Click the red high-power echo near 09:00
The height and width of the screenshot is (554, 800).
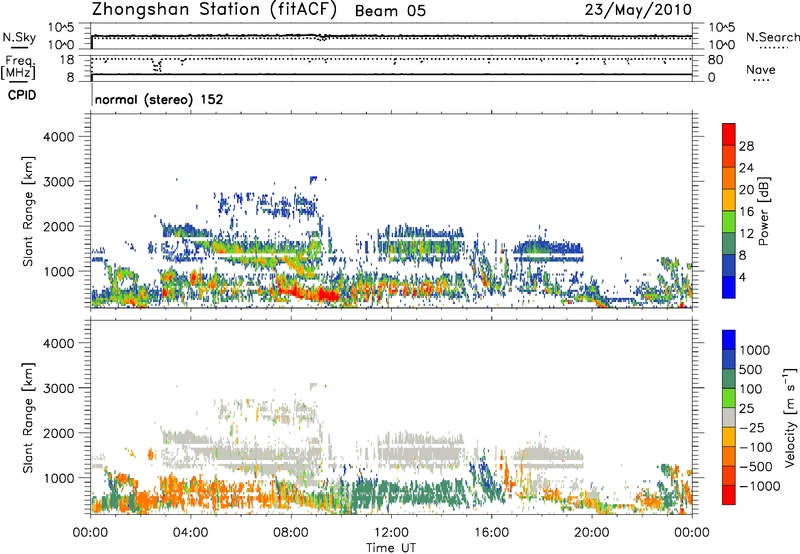[320, 295]
